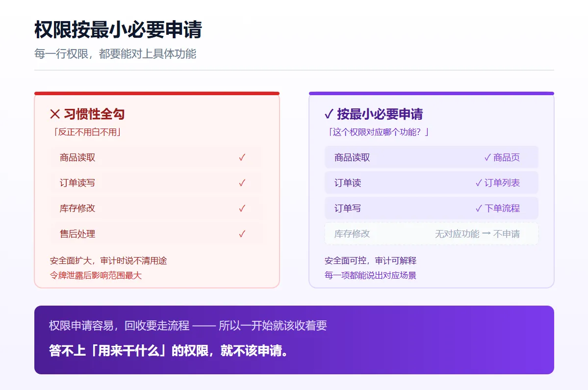Click the 习惯性全勾 card heading

tap(94, 114)
